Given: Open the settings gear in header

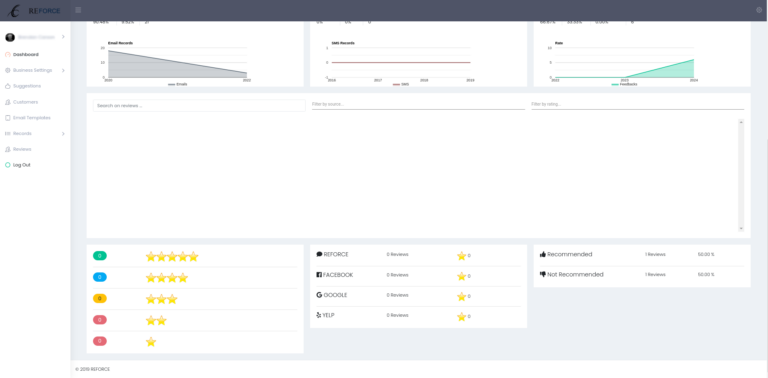Looking at the screenshot, I should click(x=759, y=10).
